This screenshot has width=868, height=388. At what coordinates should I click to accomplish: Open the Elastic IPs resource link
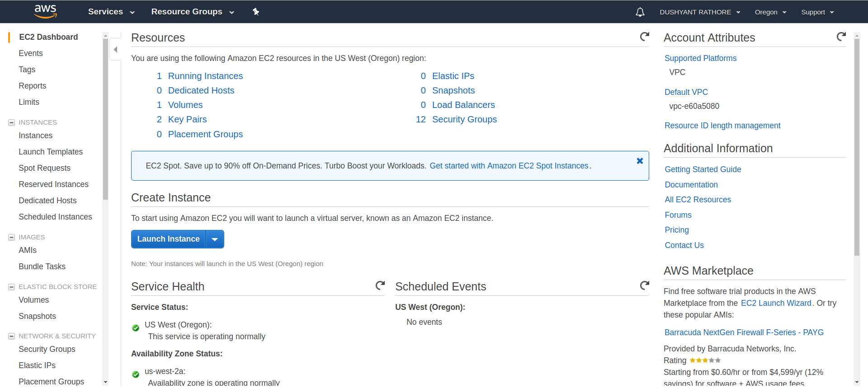coord(453,76)
